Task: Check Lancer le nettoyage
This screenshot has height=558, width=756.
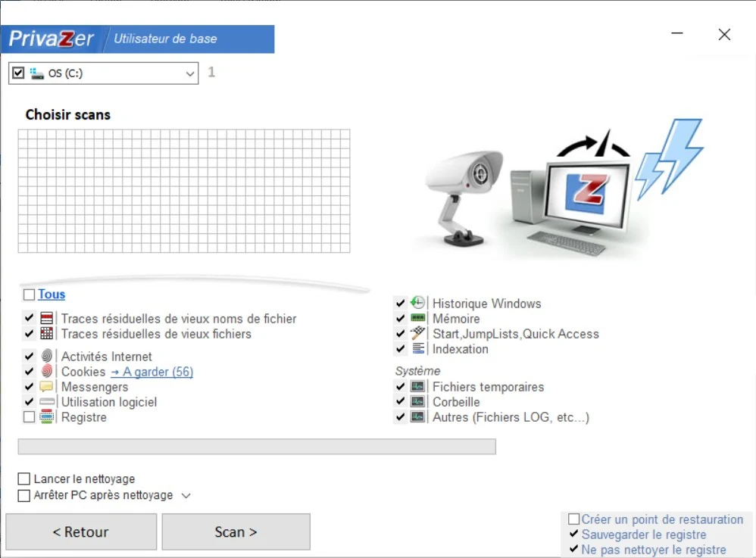Action: [23, 479]
